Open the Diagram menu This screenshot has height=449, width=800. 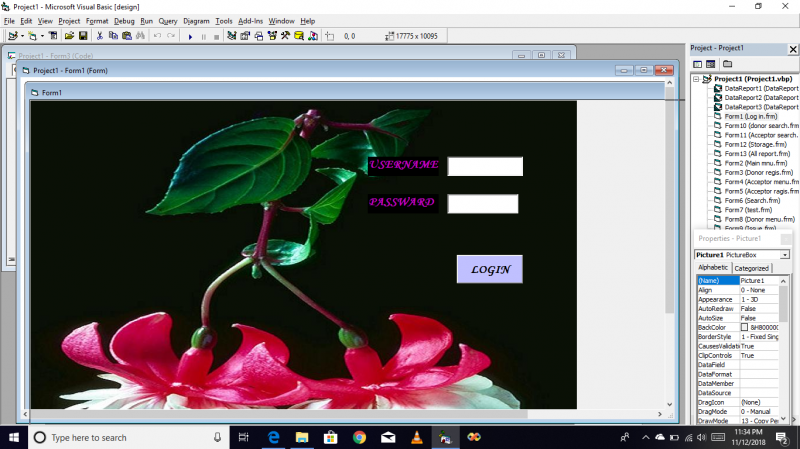click(x=196, y=21)
